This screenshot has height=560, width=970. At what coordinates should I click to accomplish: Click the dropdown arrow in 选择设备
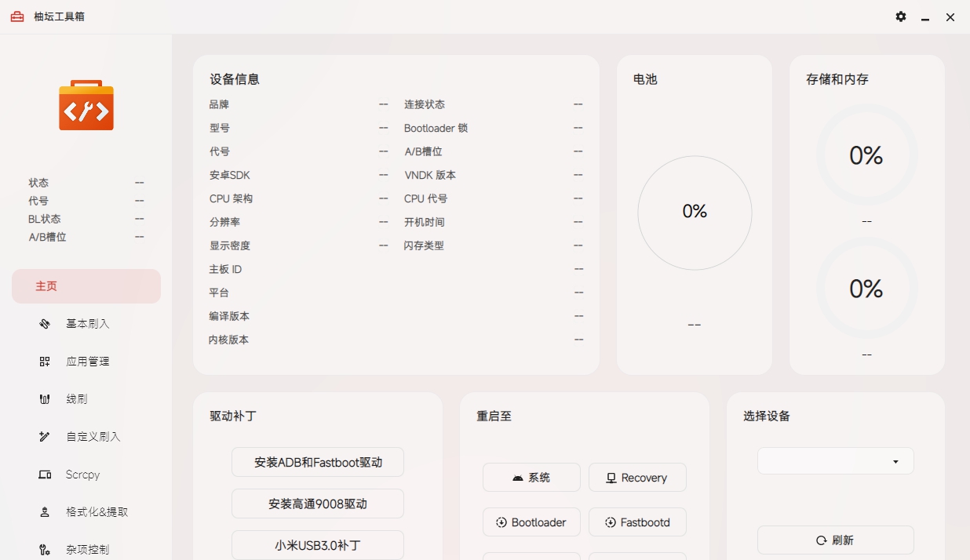coord(895,462)
